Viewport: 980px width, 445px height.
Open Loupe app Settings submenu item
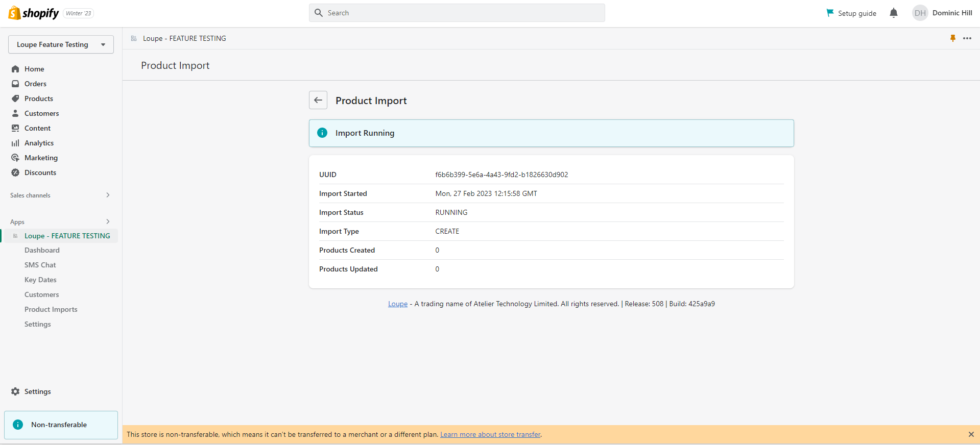point(38,324)
